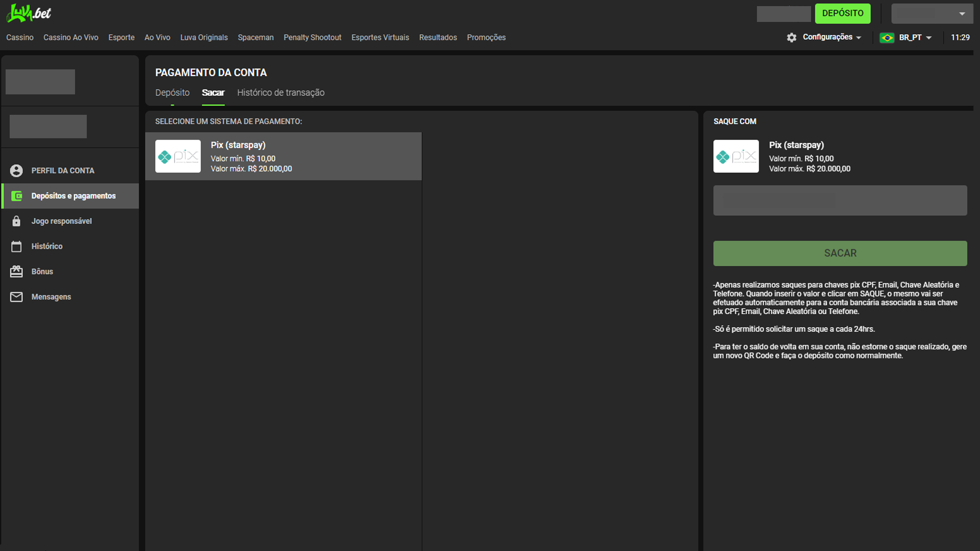Click the Luva.bet logo

click(x=29, y=13)
